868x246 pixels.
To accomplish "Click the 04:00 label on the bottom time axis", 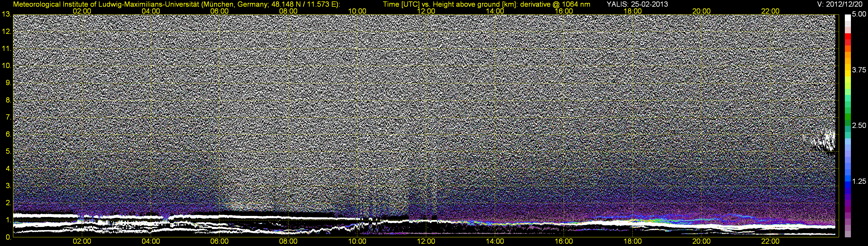I will pos(151,241).
